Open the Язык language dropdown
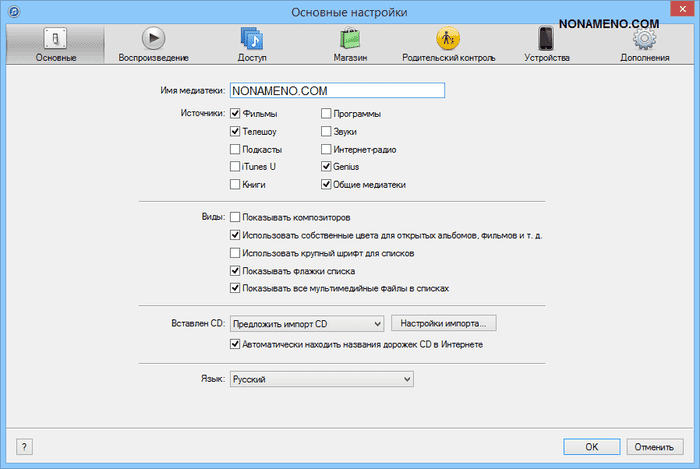The image size is (700, 469). point(321,379)
